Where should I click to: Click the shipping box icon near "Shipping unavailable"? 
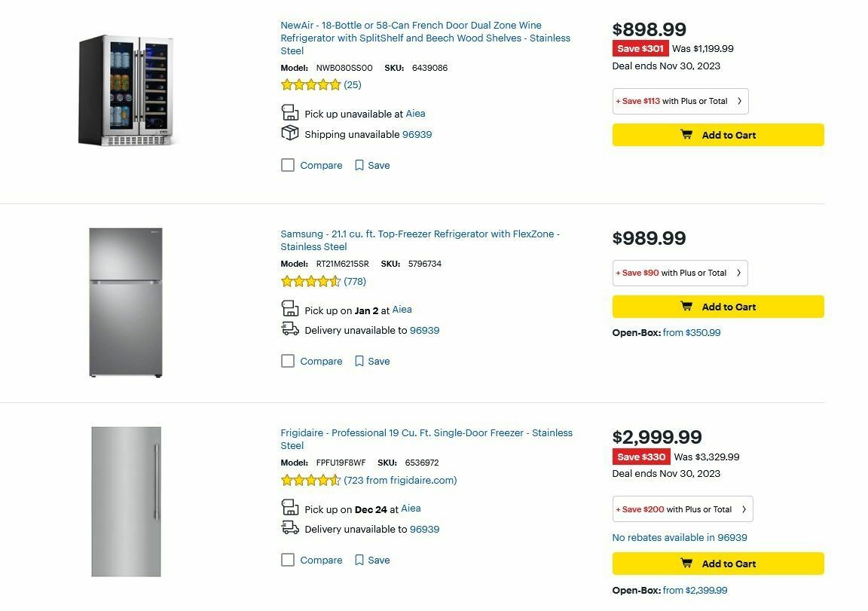pos(289,133)
